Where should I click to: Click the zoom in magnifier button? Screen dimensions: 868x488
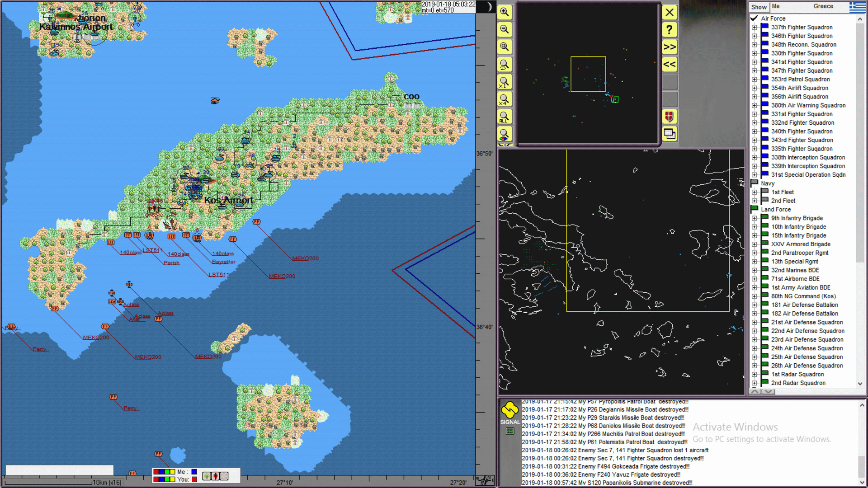pyautogui.click(x=505, y=12)
